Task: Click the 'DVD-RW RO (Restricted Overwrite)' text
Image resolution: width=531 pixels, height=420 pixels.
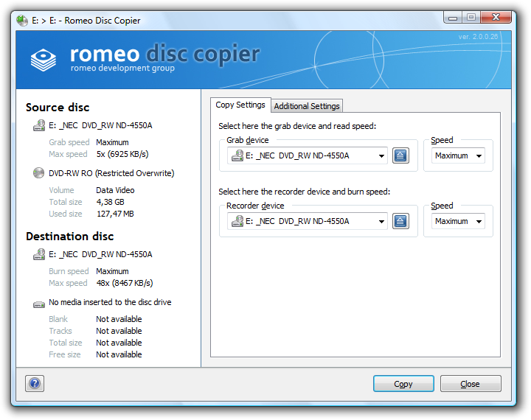Action: click(x=111, y=173)
